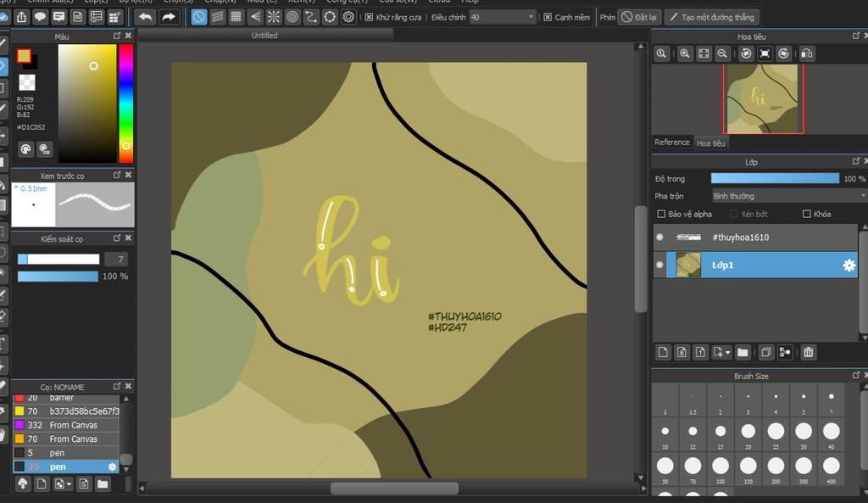Open Lớp1 layer settings gear
This screenshot has height=503, width=868.
[849, 265]
